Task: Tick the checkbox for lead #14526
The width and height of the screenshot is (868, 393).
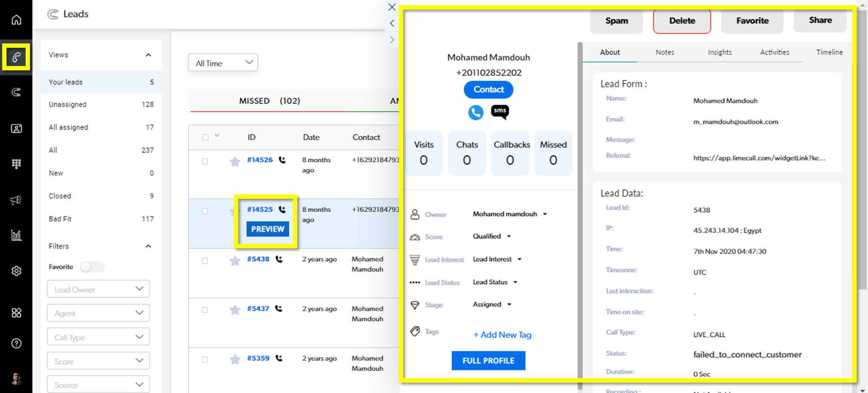Action: 205,162
